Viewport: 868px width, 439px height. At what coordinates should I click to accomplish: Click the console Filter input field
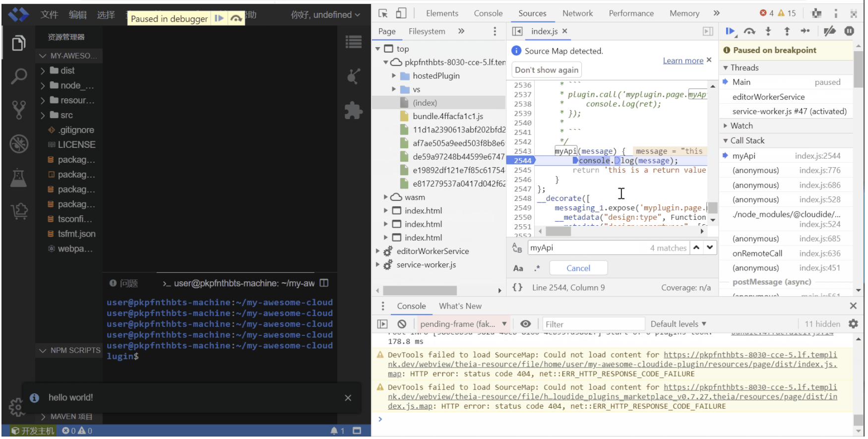click(593, 324)
